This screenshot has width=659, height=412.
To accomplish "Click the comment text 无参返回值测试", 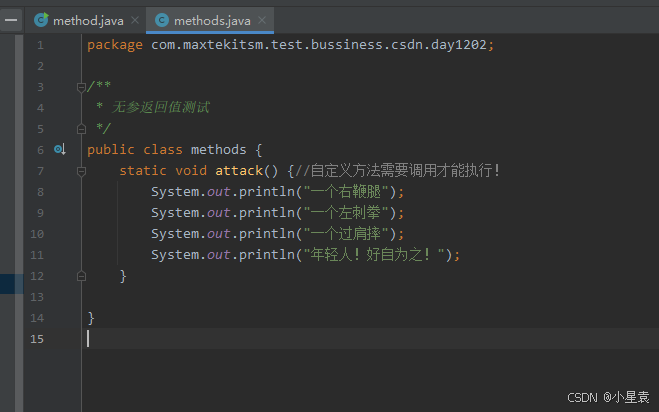I will 161,108.
